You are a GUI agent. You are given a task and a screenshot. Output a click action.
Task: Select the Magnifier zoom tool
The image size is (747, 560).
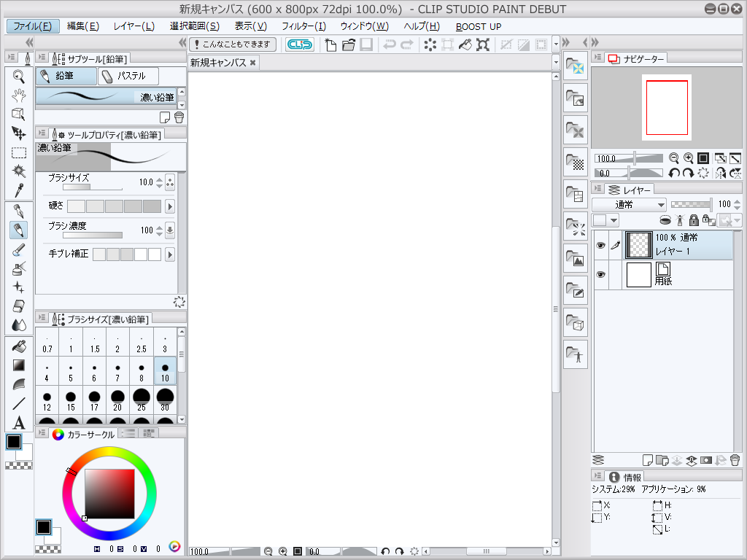[x=18, y=74]
